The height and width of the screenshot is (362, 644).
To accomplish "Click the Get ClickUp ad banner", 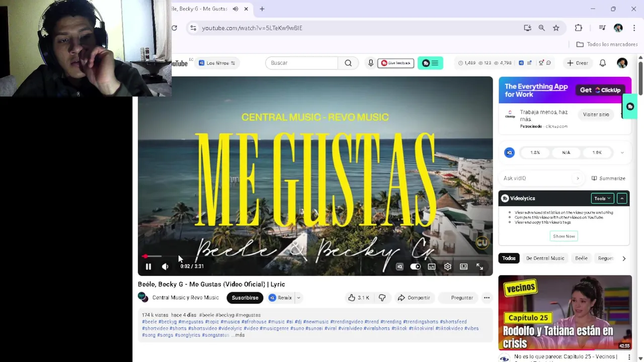I will [565, 90].
